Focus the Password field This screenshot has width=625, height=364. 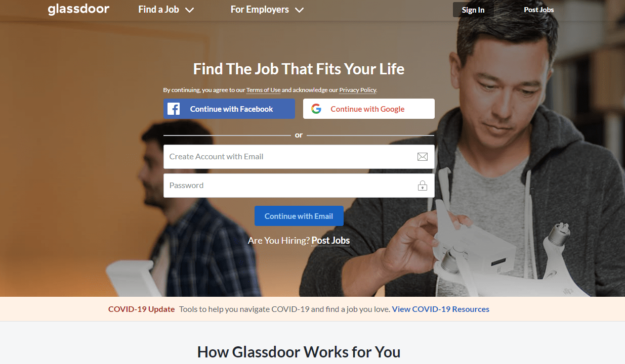(299, 186)
